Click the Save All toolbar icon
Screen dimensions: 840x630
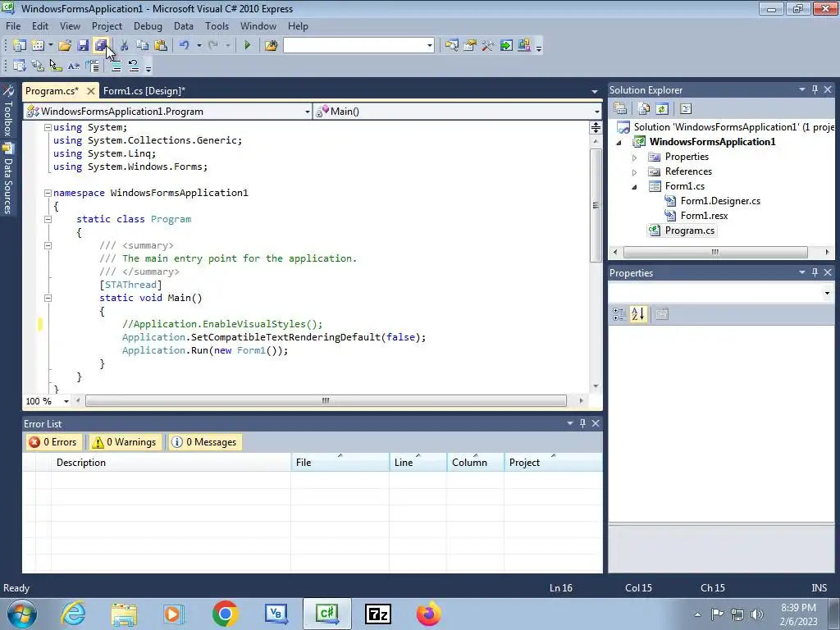click(x=101, y=46)
